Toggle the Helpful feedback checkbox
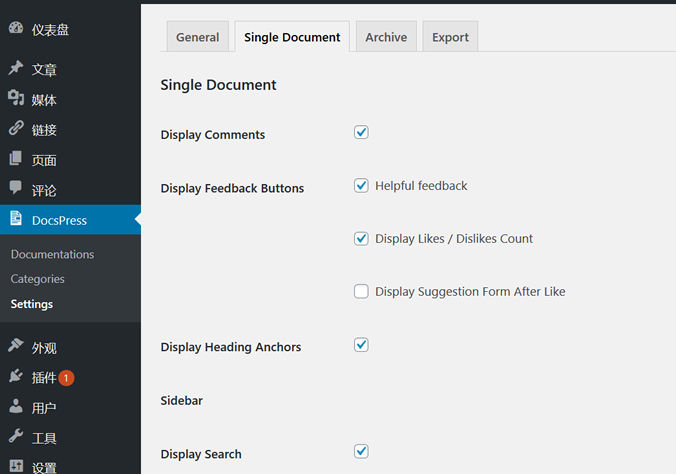 coord(361,185)
